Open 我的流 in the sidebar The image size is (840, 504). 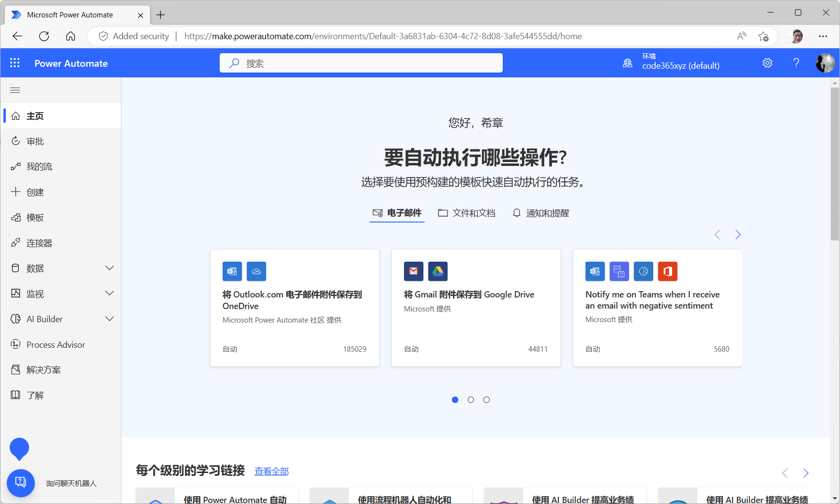click(x=60, y=166)
